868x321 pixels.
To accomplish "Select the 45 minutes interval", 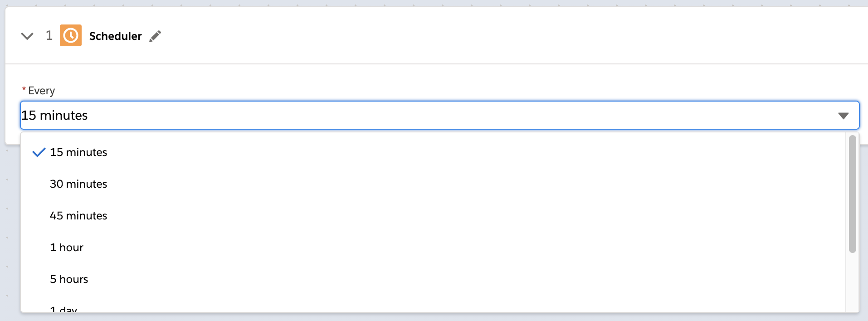I will tap(78, 216).
